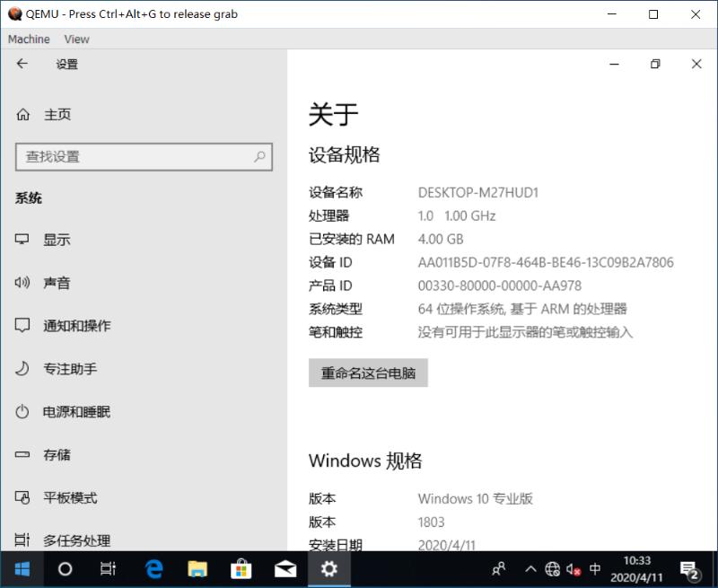Screen dimensions: 718x588
Task: Unmute the volume in the system tray
Action: tap(573, 568)
